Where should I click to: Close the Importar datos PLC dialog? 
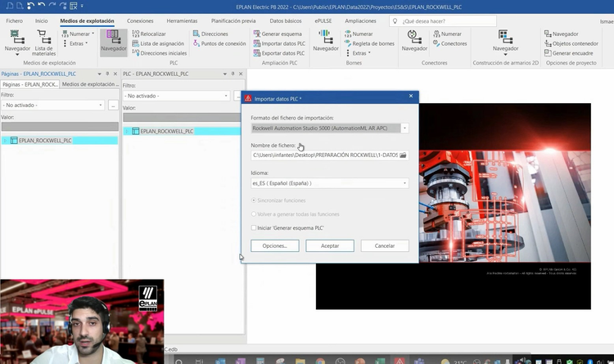coord(411,96)
